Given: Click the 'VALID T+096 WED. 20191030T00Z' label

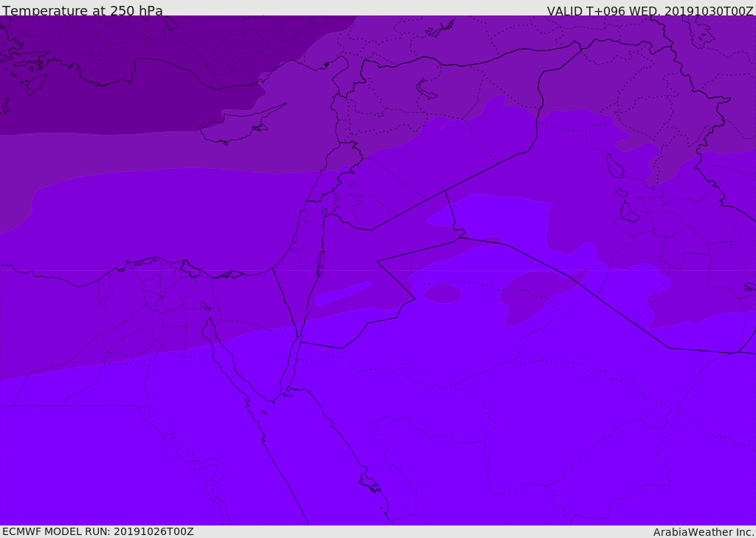Looking at the screenshot, I should click(650, 10).
